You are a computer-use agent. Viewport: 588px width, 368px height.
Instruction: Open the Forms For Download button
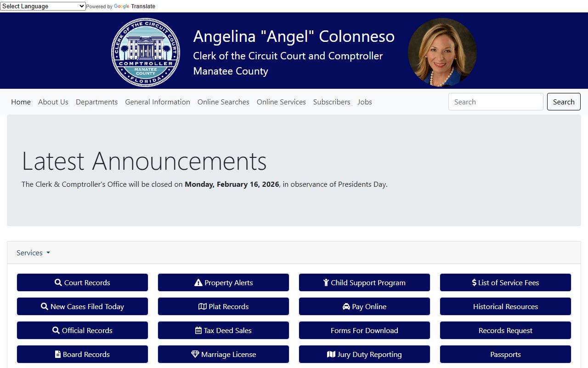[364, 330]
